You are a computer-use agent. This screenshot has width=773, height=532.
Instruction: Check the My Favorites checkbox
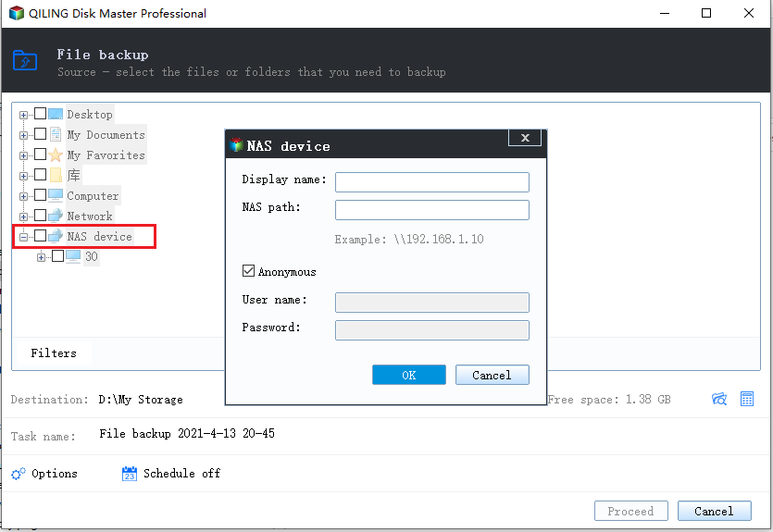point(41,155)
